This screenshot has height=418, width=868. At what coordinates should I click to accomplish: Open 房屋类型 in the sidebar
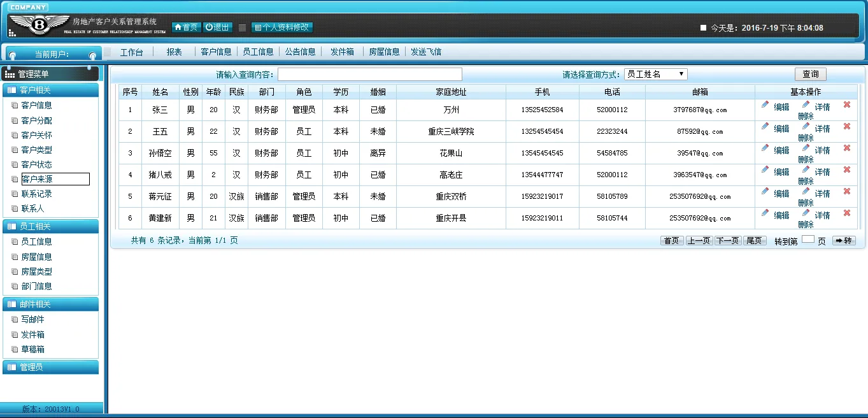point(36,271)
